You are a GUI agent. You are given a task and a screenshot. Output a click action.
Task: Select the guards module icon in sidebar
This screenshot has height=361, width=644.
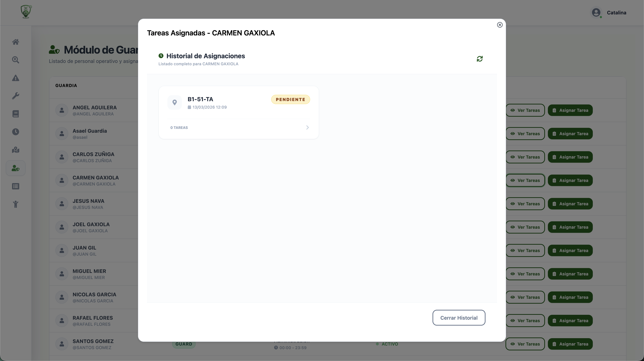tap(15, 168)
